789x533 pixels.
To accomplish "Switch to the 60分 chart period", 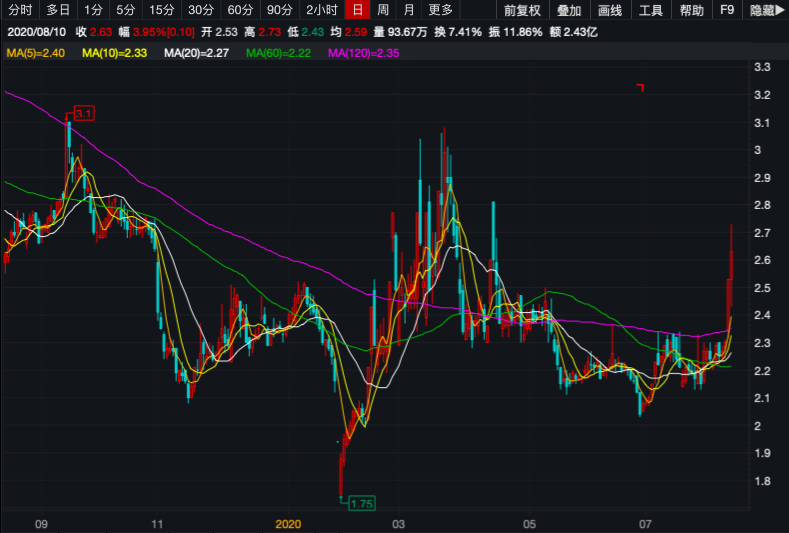I will [240, 10].
